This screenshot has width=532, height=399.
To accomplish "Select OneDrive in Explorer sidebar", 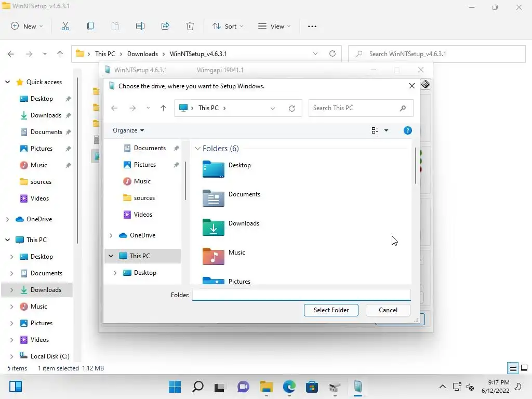I will point(39,219).
